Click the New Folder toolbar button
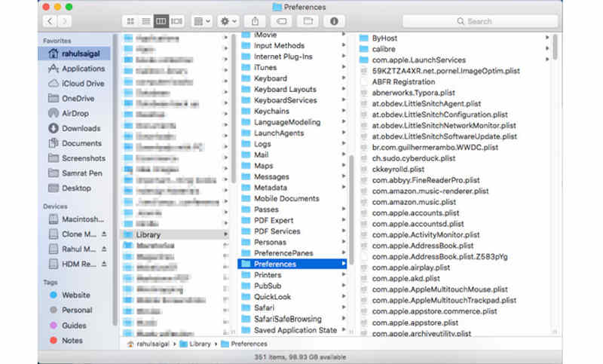Screen dimensions: 603x364 [x=308, y=21]
